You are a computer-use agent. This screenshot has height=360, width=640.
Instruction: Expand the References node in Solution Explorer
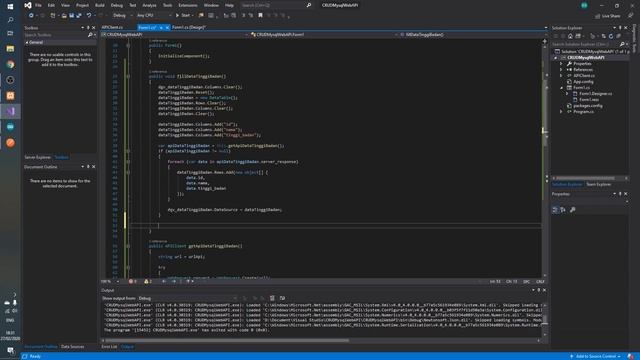pyautogui.click(x=561, y=70)
